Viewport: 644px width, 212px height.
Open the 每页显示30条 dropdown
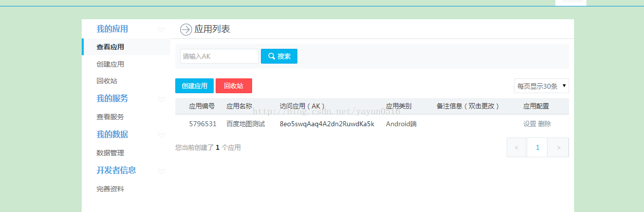click(x=542, y=86)
